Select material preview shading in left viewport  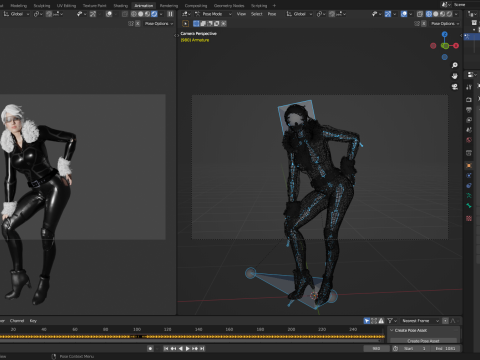(147, 14)
